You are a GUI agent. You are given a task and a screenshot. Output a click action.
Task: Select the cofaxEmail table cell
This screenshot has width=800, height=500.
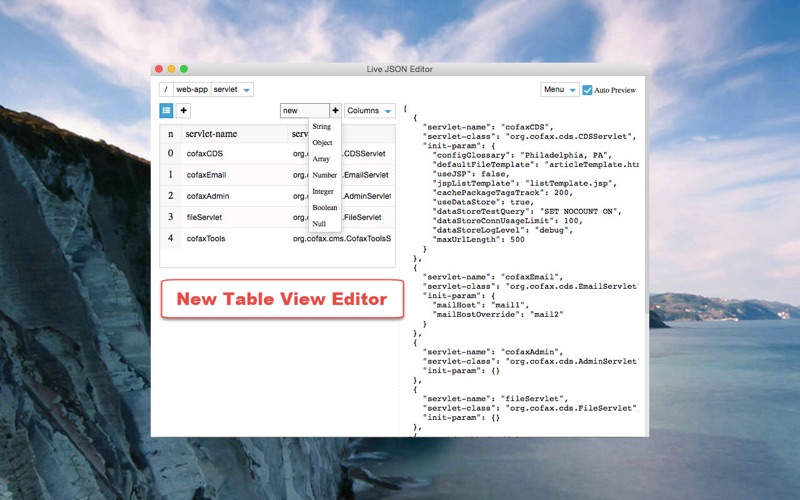234,174
